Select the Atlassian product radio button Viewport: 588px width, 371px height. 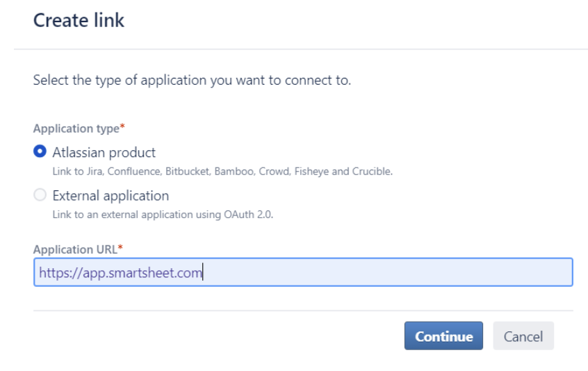[x=40, y=152]
